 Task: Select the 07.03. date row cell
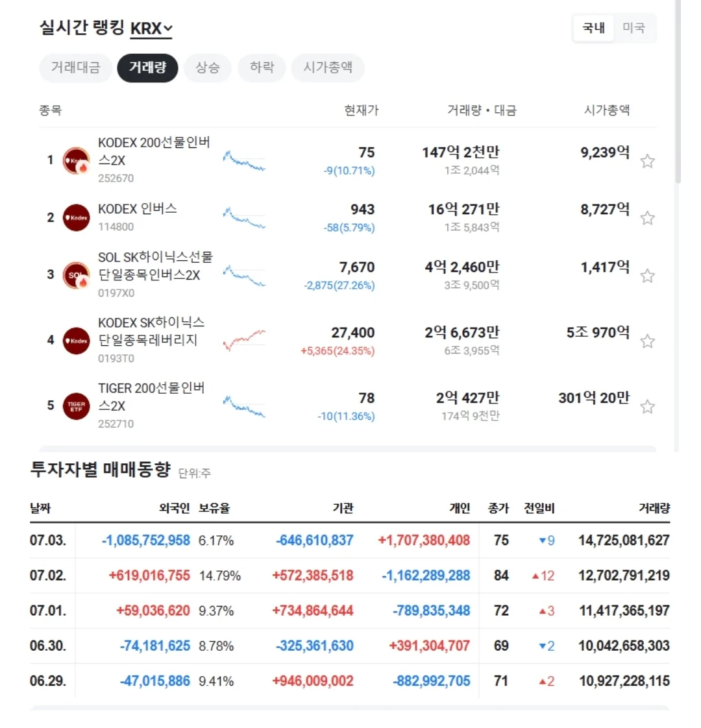pyautogui.click(x=48, y=540)
